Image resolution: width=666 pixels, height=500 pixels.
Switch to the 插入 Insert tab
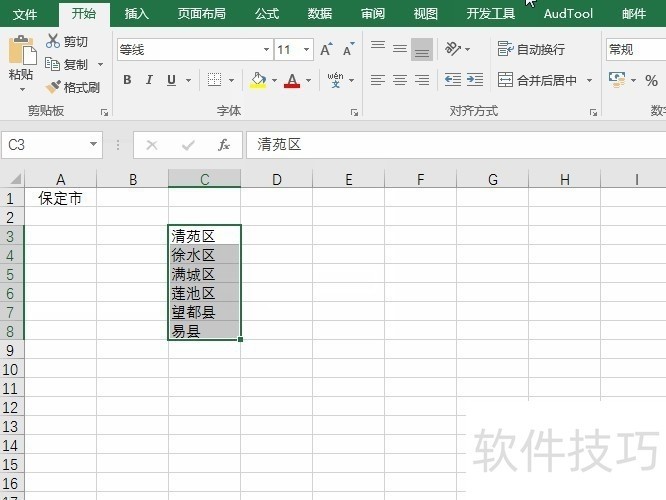click(137, 14)
